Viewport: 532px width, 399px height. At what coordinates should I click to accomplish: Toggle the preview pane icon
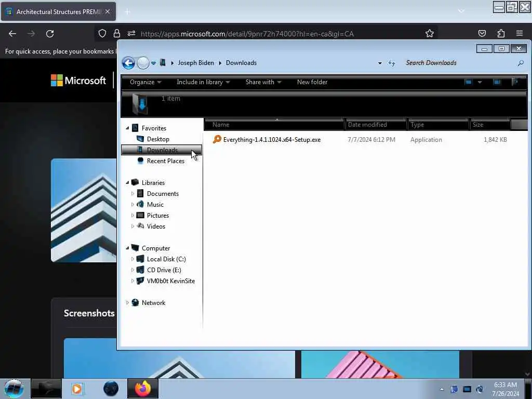point(497,82)
